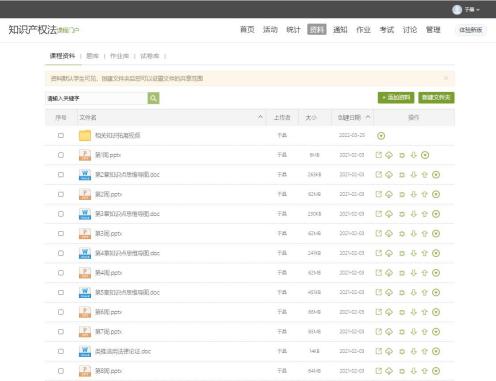This screenshot has width=496, height=381.
Task: Click the Word icon of 第3章 doc file
Action: 85,214
